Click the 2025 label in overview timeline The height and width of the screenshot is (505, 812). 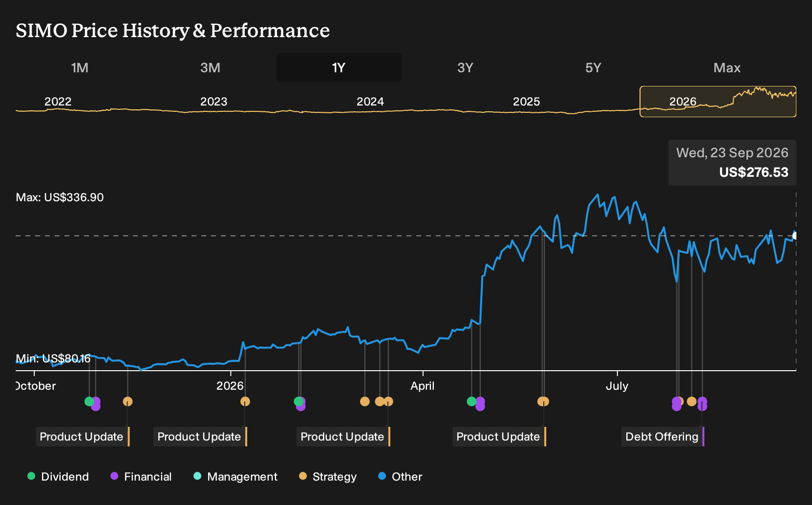point(527,102)
